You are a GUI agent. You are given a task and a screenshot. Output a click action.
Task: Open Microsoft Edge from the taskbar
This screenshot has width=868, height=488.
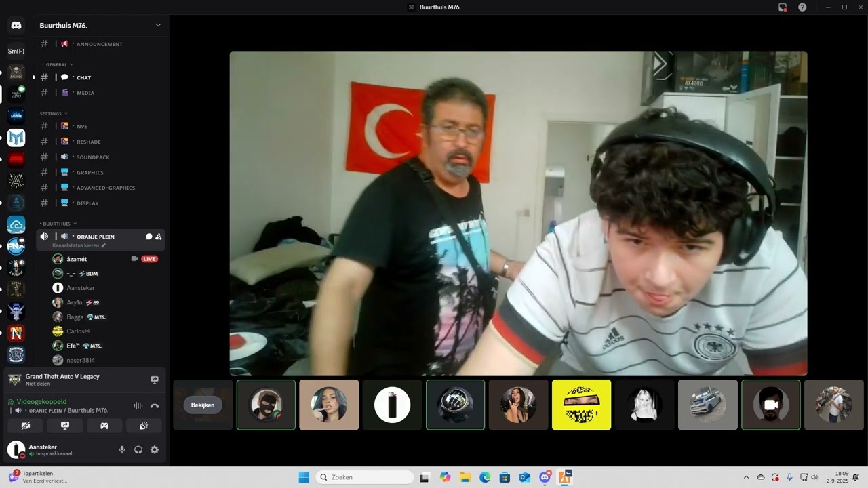(485, 477)
